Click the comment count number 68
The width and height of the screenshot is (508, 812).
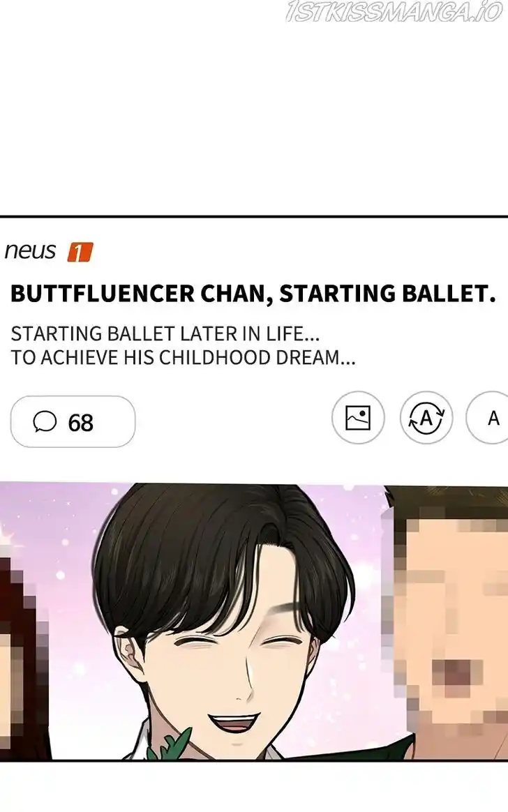point(81,423)
